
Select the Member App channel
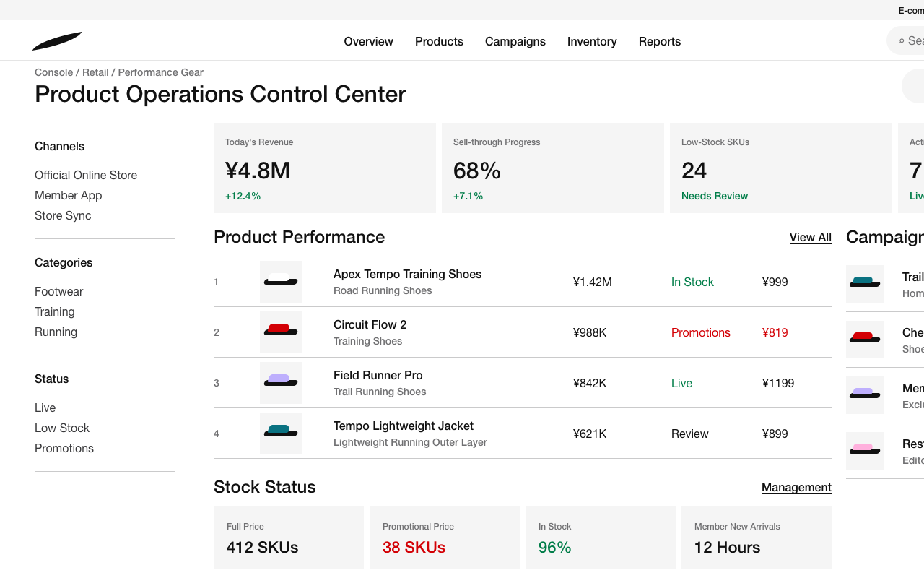tap(69, 195)
